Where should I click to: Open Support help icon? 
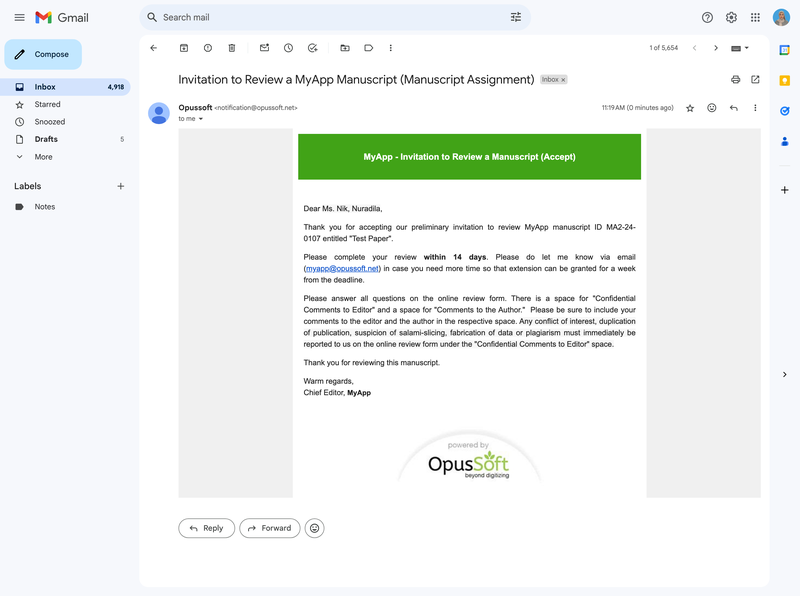coord(707,17)
